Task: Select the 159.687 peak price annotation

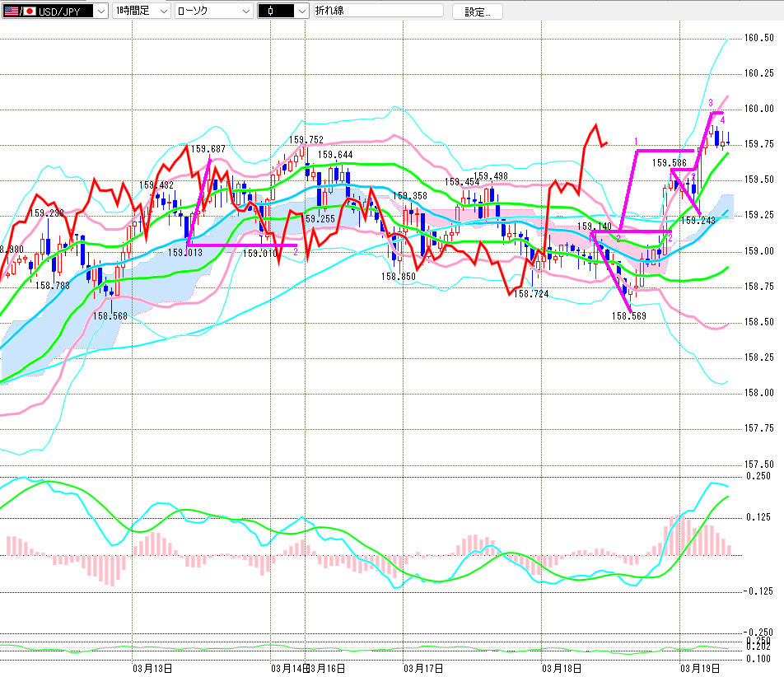Action: click(x=208, y=149)
